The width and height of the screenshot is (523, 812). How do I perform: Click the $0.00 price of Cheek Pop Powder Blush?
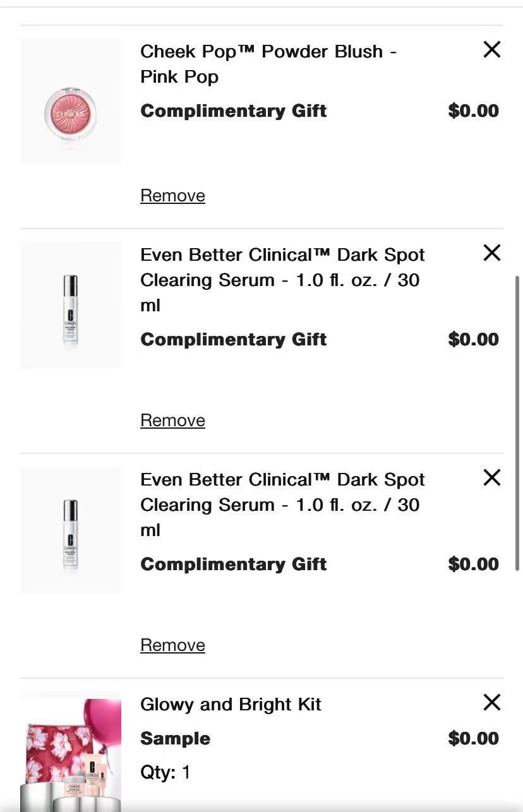(473, 111)
